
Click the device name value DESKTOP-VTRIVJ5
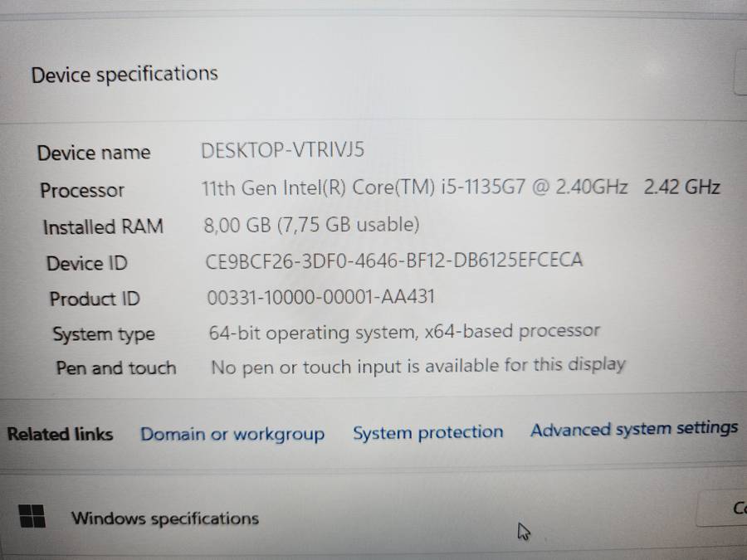[x=283, y=150]
